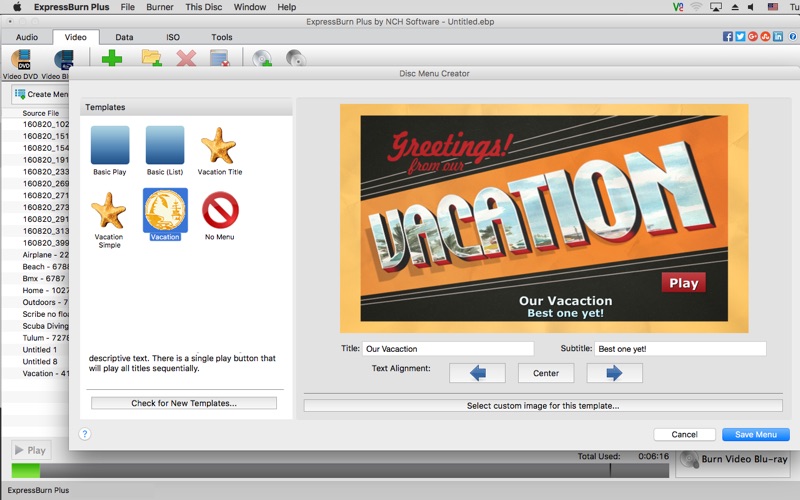Viewport: 800px width, 500px height.
Task: Switch to the Audio tab
Action: (x=27, y=37)
